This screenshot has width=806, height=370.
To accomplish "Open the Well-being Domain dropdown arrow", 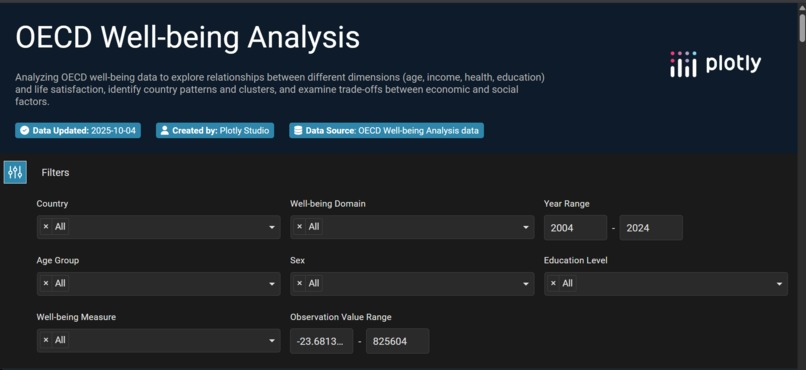I will click(x=526, y=227).
